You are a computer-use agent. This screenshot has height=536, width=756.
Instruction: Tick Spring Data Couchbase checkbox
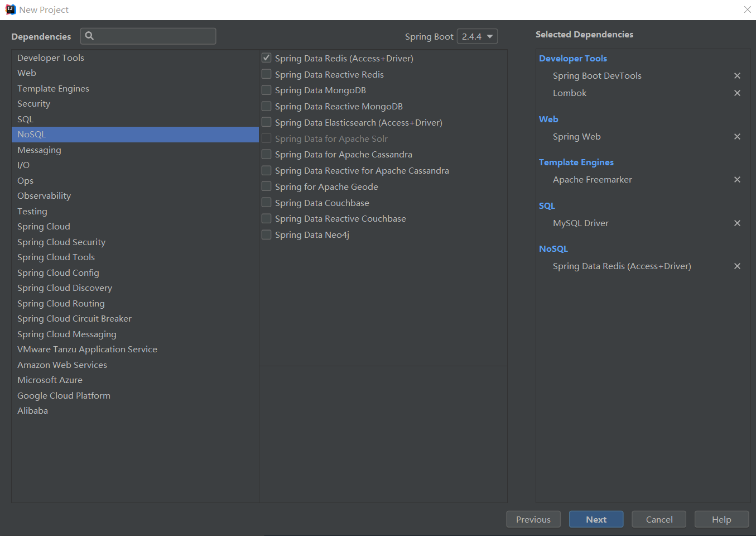click(x=267, y=203)
